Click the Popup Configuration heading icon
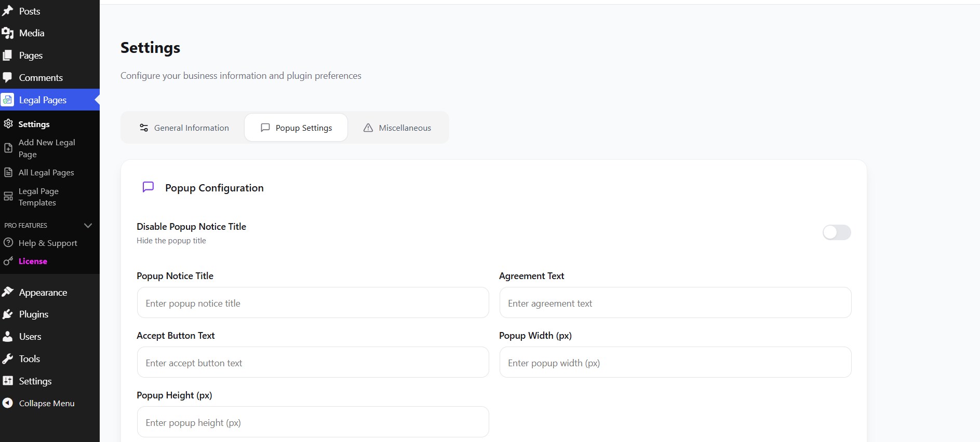The image size is (980, 442). click(148, 187)
